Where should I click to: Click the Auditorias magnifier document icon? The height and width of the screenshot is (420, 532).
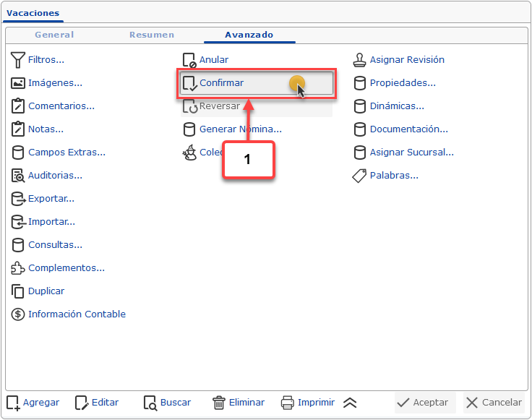(17, 176)
